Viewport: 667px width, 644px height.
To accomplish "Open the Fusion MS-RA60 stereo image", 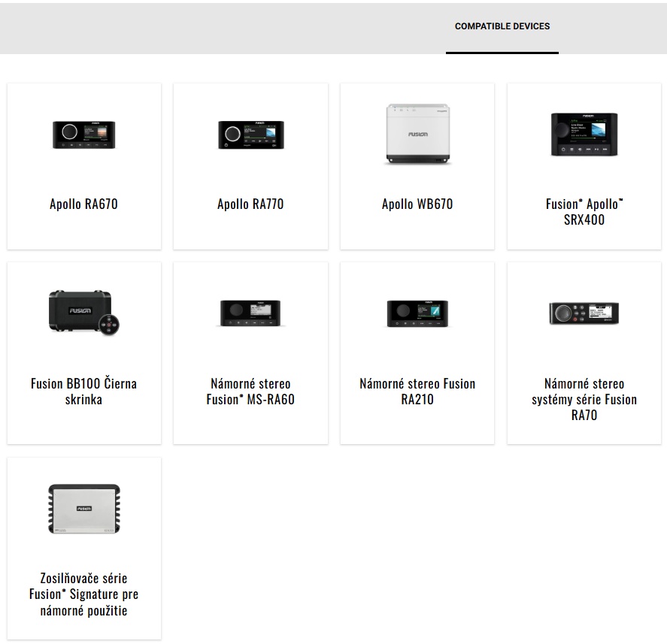I will click(250, 313).
